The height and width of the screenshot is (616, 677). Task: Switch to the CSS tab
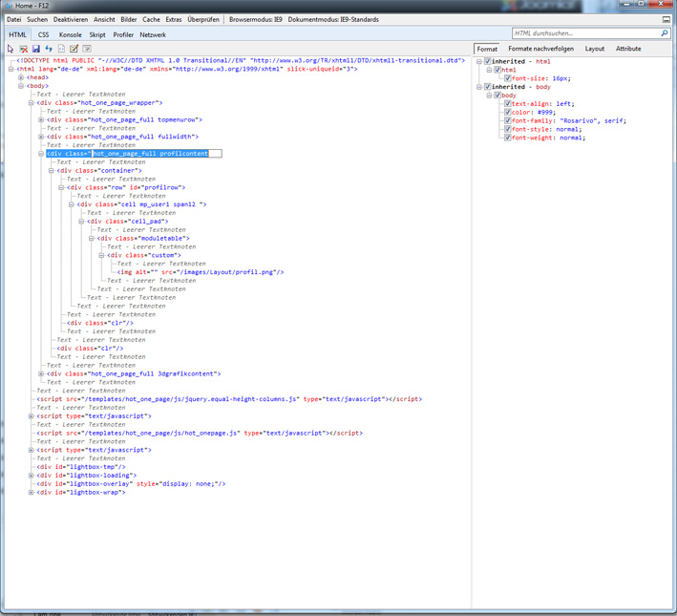43,34
